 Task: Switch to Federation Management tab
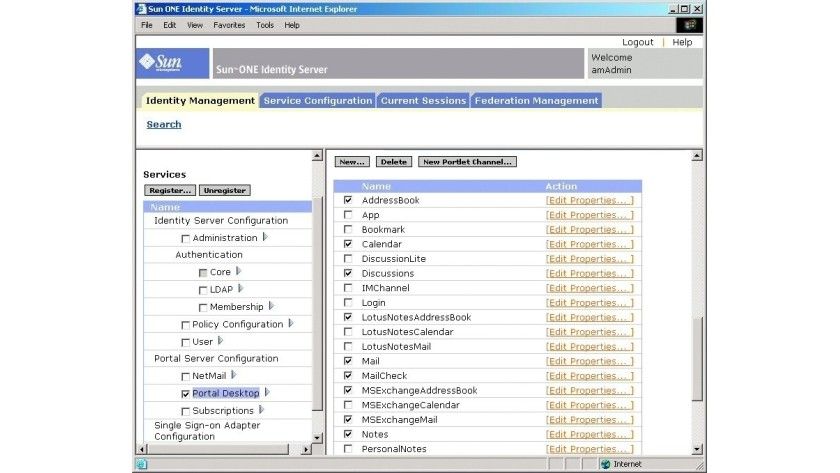click(x=536, y=100)
